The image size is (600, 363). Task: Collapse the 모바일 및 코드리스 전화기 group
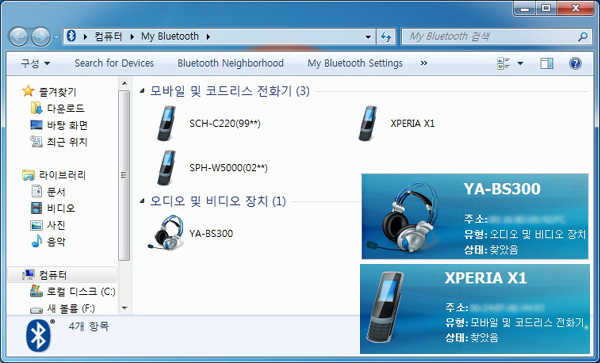(x=142, y=91)
